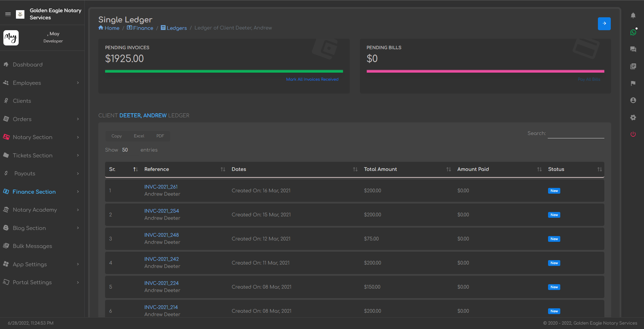
Task: Click the Tickets Section icon
Action: pyautogui.click(x=6, y=155)
